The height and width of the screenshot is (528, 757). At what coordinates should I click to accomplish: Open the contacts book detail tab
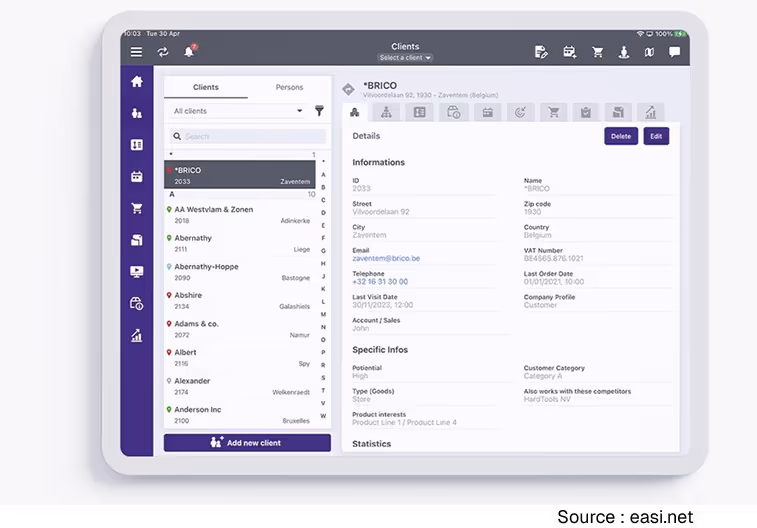[420, 112]
